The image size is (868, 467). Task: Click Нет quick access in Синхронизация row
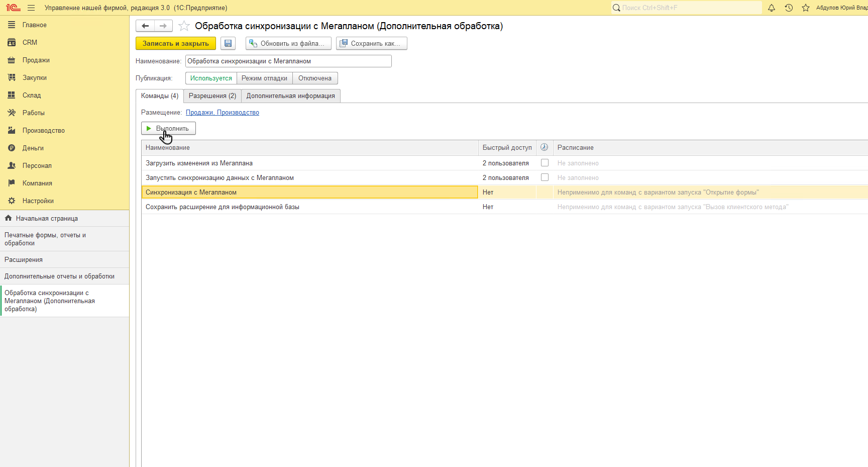pyautogui.click(x=507, y=192)
